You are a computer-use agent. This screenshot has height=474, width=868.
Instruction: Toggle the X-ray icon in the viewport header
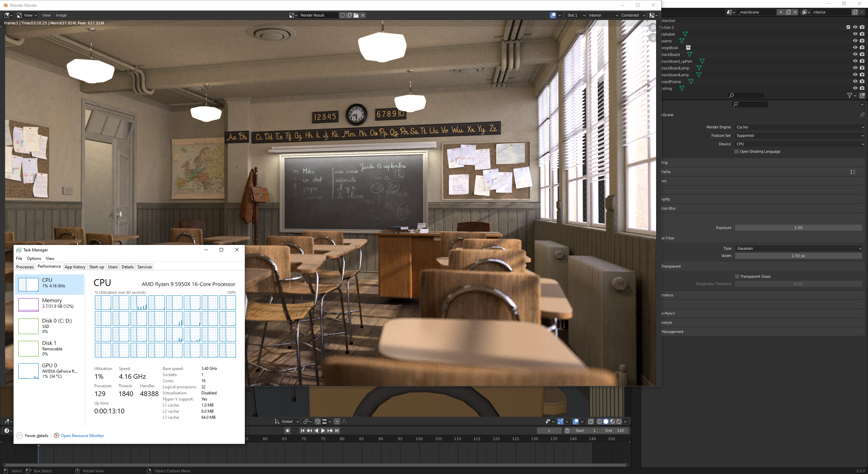(591, 421)
